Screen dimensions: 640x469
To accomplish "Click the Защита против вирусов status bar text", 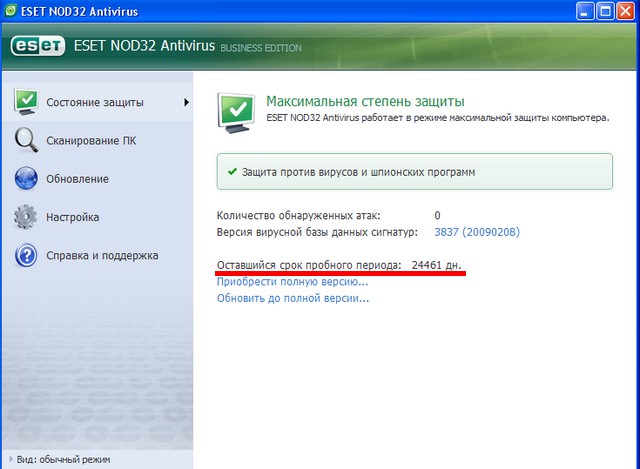I will click(358, 172).
